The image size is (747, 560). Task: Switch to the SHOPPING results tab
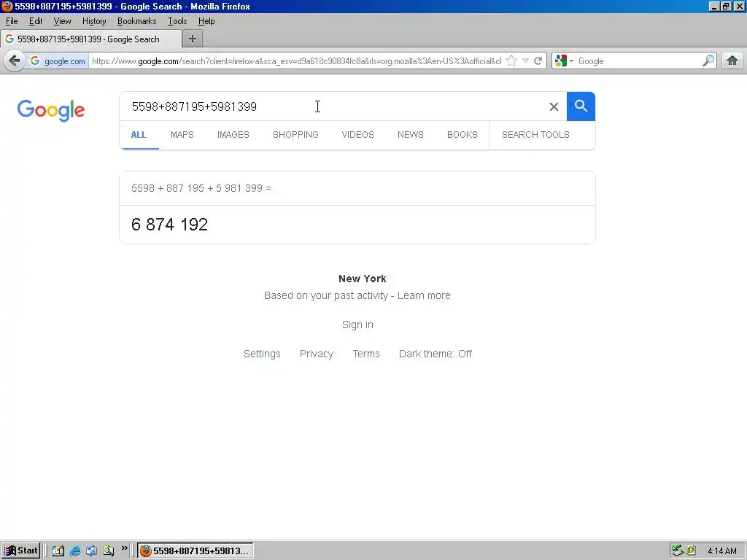(295, 135)
